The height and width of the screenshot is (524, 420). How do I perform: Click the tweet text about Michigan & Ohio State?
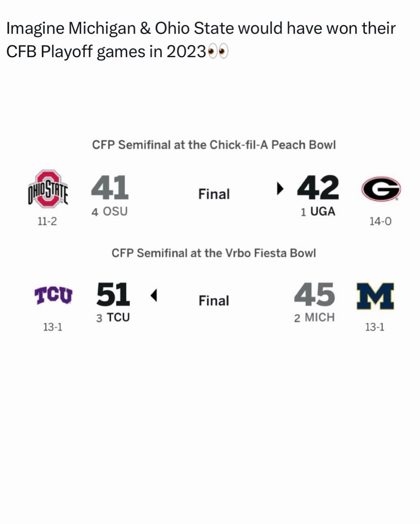pyautogui.click(x=201, y=40)
